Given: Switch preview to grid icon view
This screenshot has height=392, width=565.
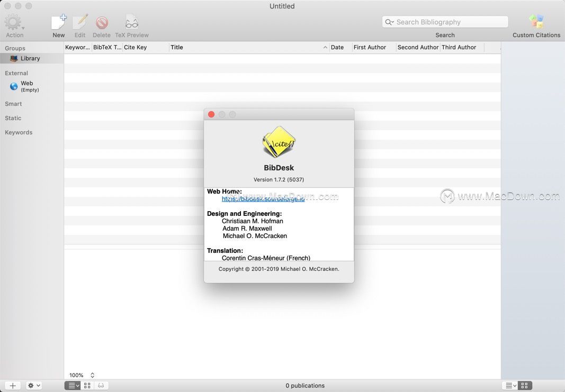Looking at the screenshot, I should 87,386.
